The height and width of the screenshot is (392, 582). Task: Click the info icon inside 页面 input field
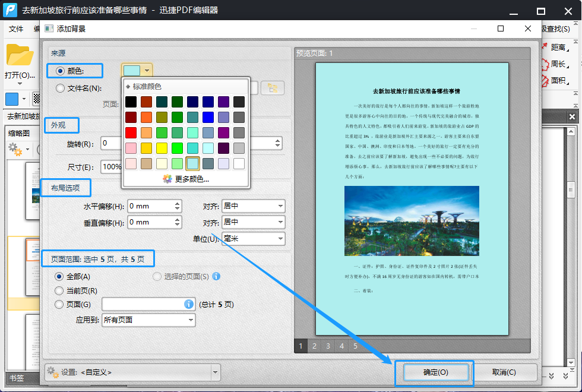189,304
